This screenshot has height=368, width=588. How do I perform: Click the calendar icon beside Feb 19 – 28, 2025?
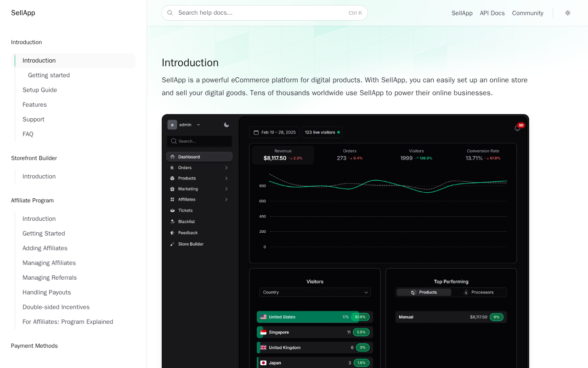(256, 132)
